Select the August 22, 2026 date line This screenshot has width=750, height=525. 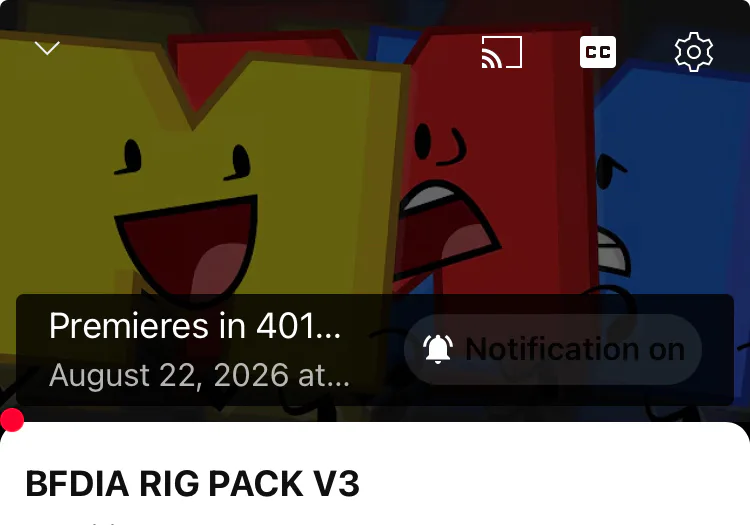click(x=199, y=375)
